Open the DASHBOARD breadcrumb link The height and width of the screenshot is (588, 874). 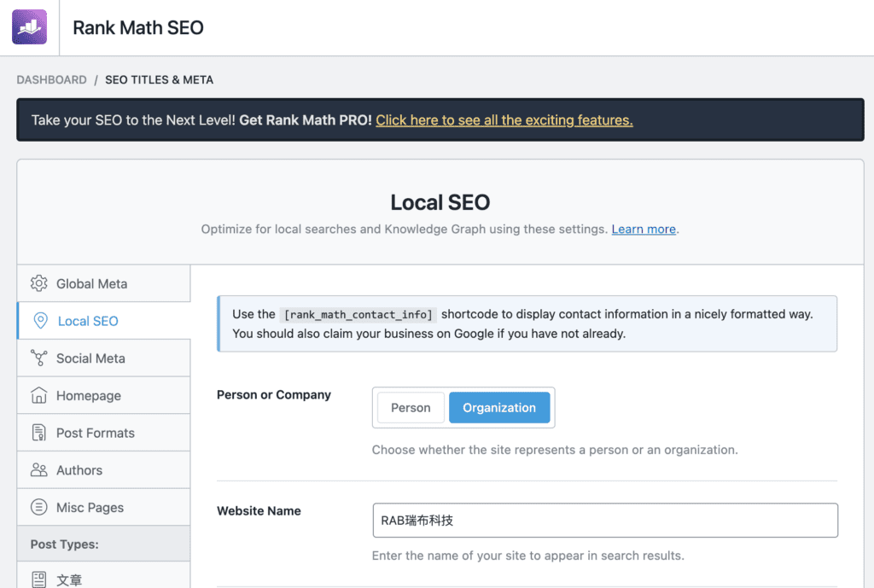[51, 79]
